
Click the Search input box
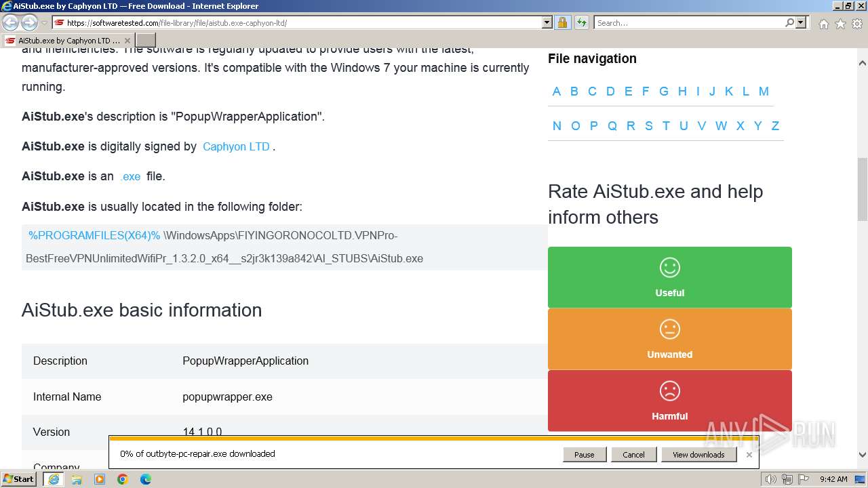coord(689,22)
